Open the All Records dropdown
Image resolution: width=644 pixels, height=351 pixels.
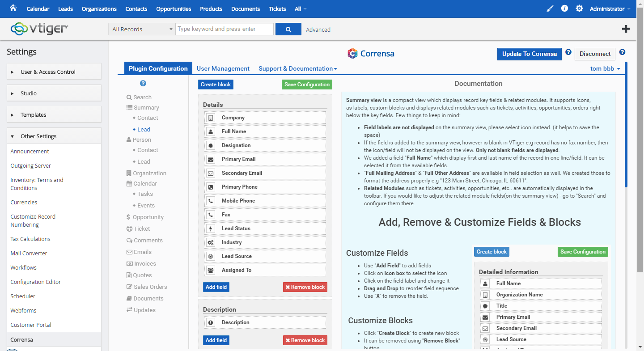click(142, 29)
